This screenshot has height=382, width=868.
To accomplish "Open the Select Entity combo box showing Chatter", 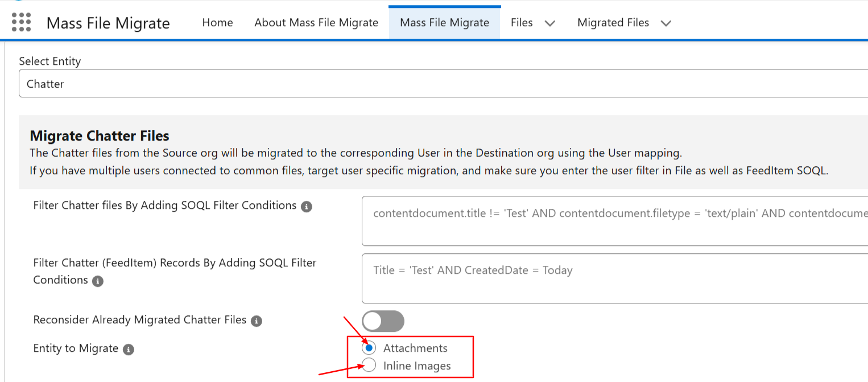I will (x=444, y=84).
